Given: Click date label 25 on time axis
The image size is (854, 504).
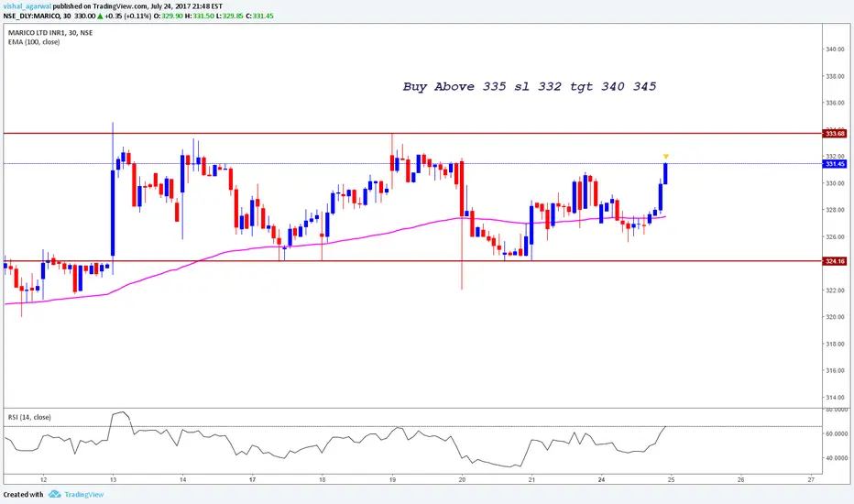Looking at the screenshot, I should (671, 480).
